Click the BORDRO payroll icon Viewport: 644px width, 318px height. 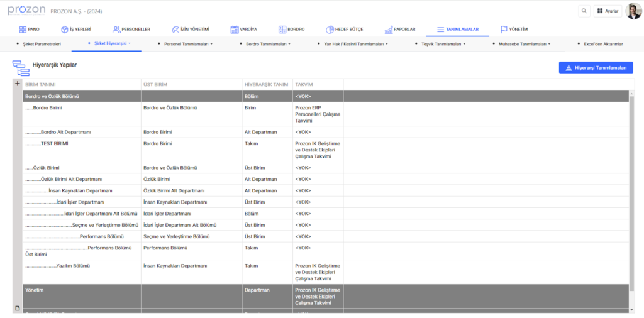(x=282, y=30)
